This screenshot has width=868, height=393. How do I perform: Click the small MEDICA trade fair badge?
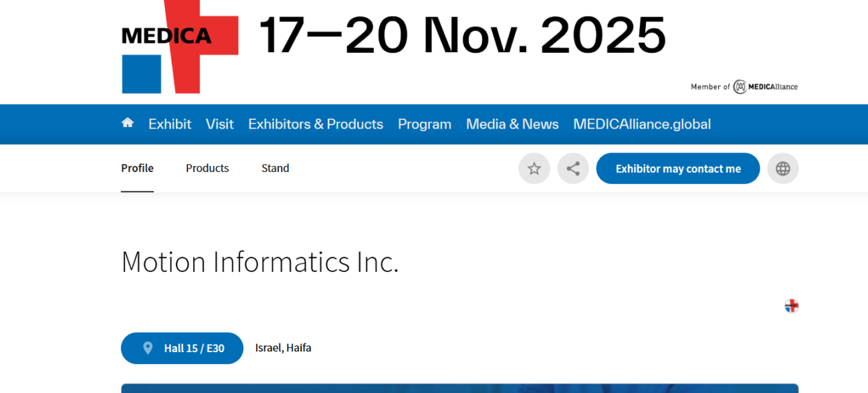791,306
